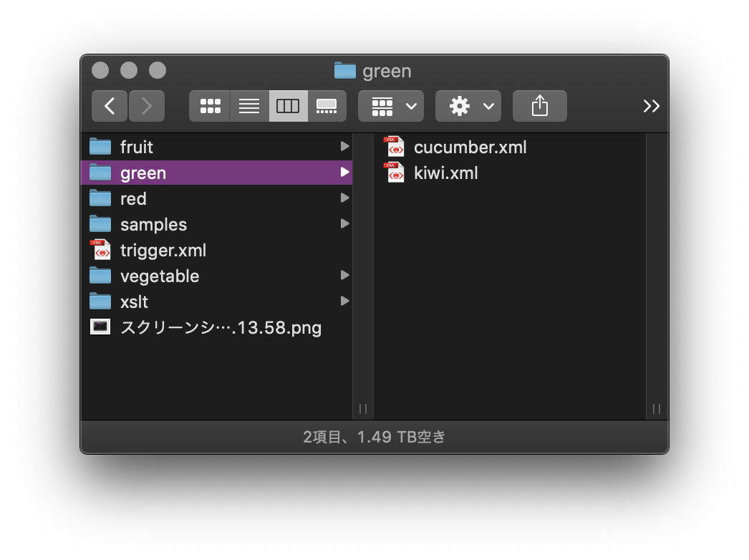Select the fruit folder
This screenshot has width=749, height=560.
[217, 147]
